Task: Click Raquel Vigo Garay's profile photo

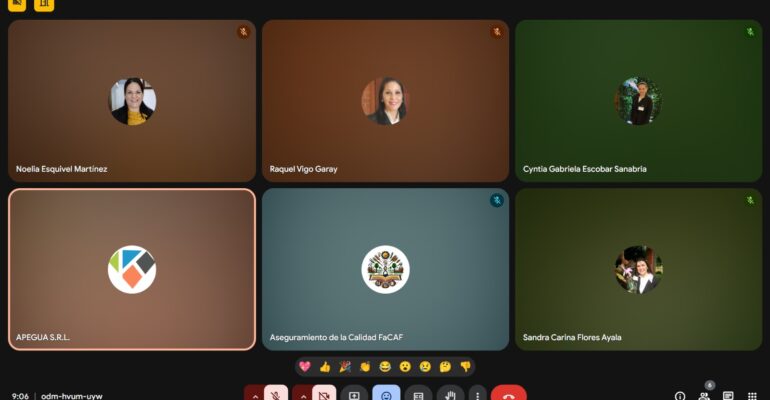Action: coord(385,101)
